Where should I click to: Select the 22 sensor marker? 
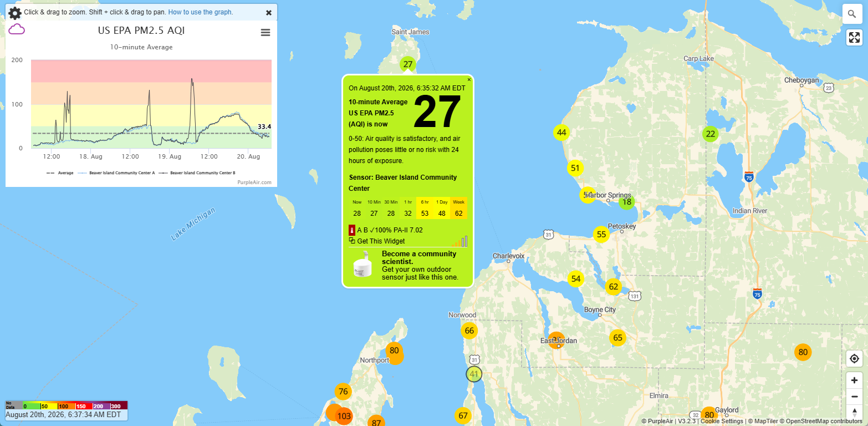pyautogui.click(x=711, y=134)
